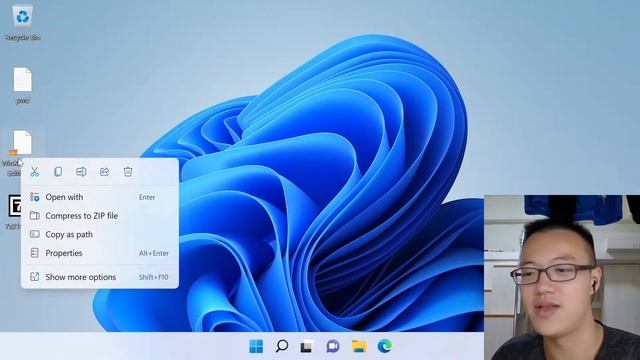Launch the Chat icon on taskbar
The image size is (640, 360).
333,347
